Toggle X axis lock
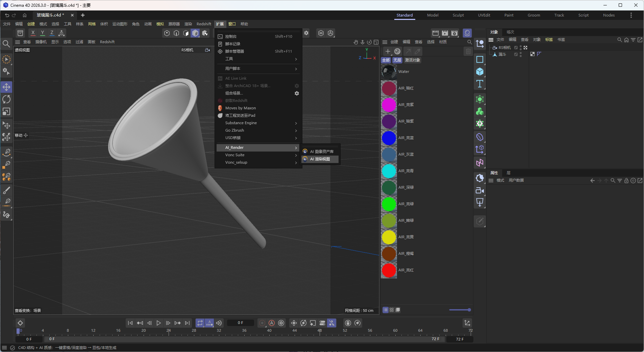This screenshot has width=644, height=352. pos(33,33)
